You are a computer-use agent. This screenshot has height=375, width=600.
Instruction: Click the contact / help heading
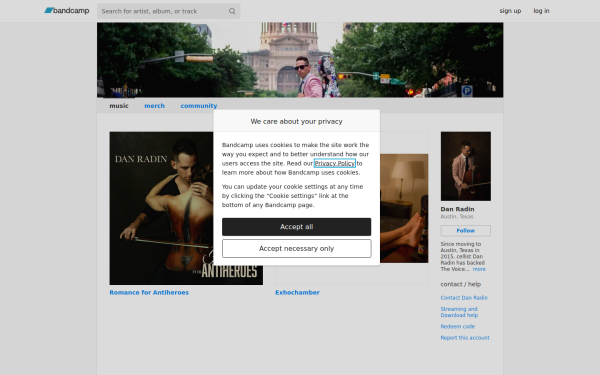coord(461,284)
